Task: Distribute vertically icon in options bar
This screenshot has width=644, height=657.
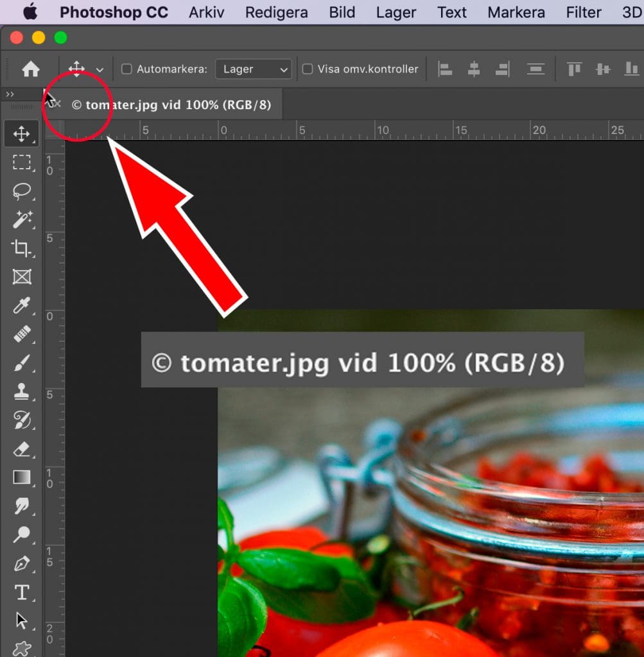Action: 536,69
